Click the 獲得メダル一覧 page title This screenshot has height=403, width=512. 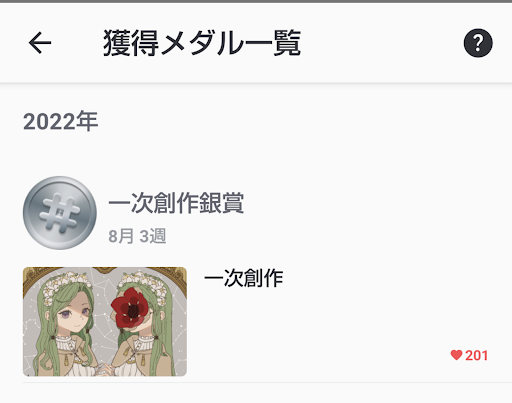[x=202, y=43]
